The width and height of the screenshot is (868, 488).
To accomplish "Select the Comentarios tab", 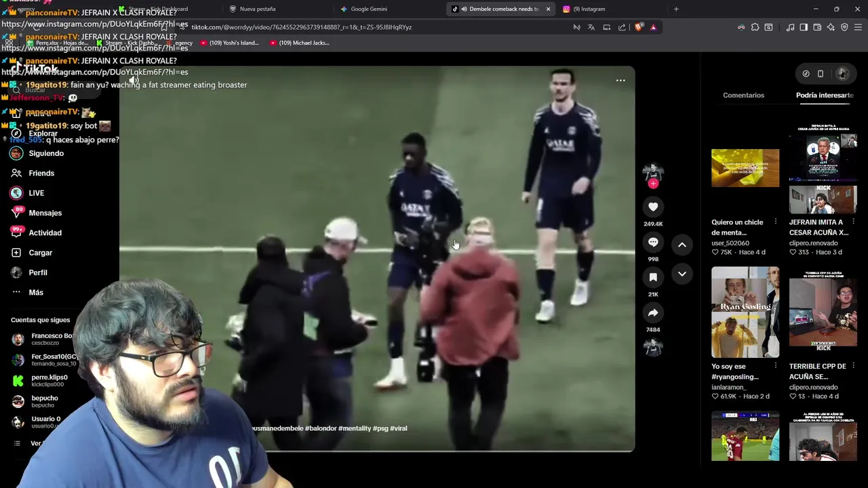I will pos(743,95).
